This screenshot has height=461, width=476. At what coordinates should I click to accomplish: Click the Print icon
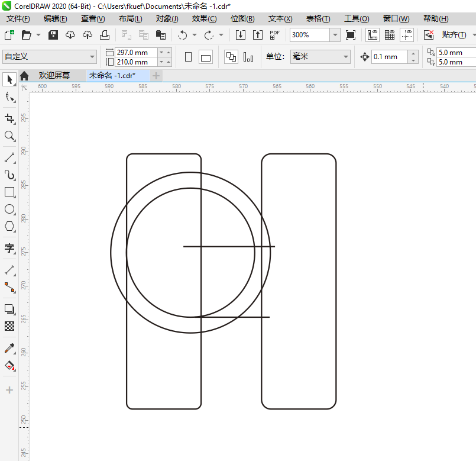[x=105, y=35]
